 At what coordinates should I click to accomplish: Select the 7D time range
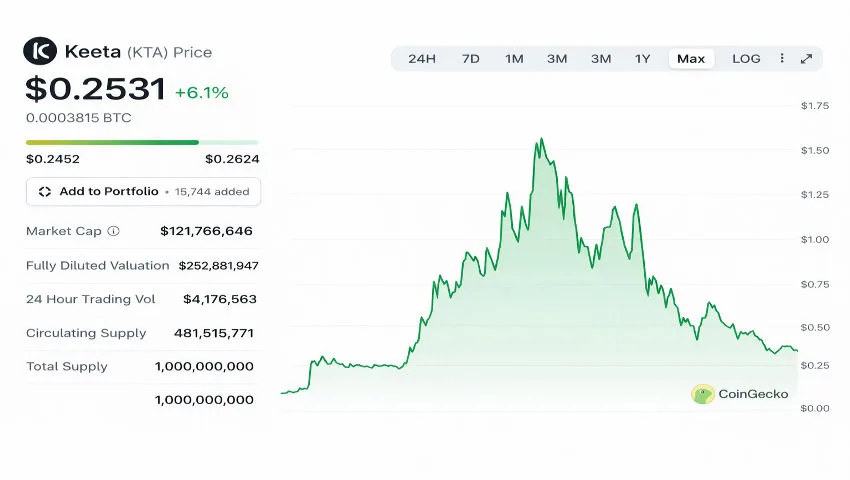pos(470,59)
